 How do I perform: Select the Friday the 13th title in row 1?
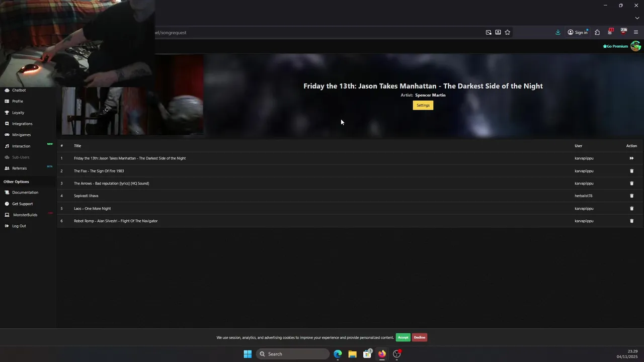tap(130, 158)
